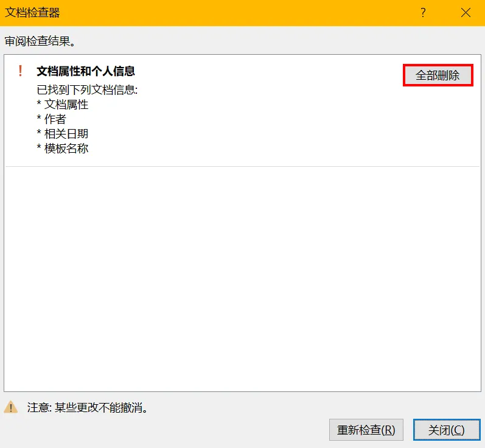The height and width of the screenshot is (448, 485).
Task: Click the 全部删除 button
Action: pos(438,75)
